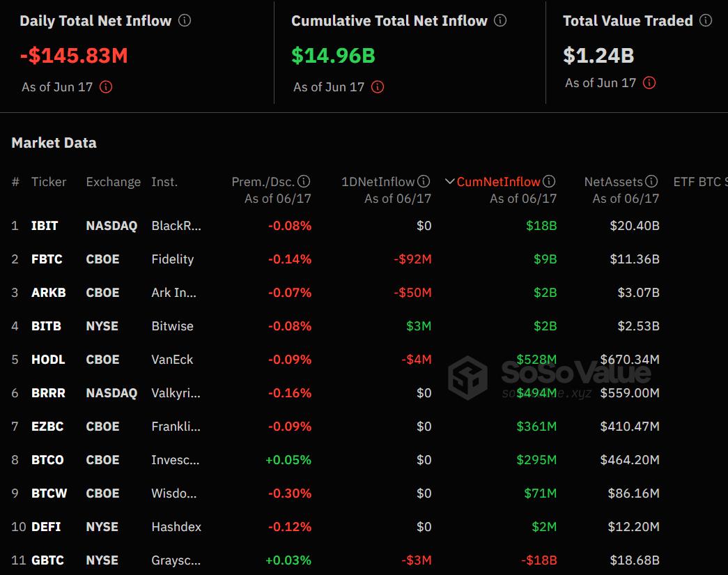Select IBIT cumulative inflow $18B
The width and height of the screenshot is (728, 575).
(541, 226)
